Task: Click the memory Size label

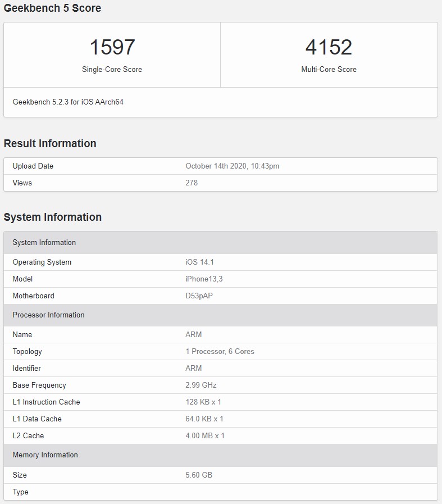Action: 20,475
